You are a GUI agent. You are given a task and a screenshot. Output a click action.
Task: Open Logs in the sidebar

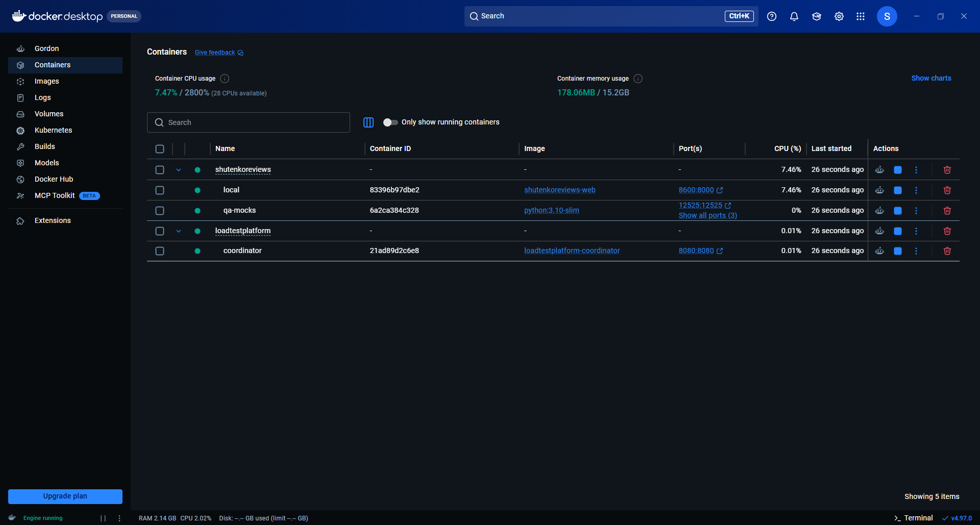65,98
